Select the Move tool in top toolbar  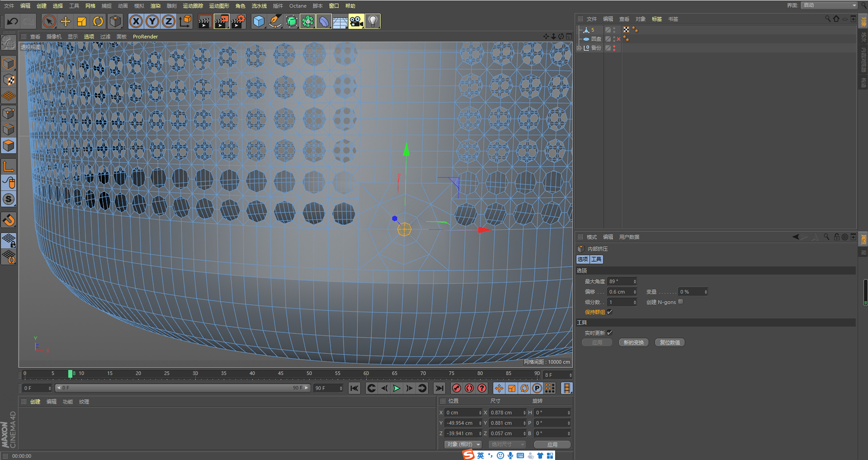pos(66,21)
